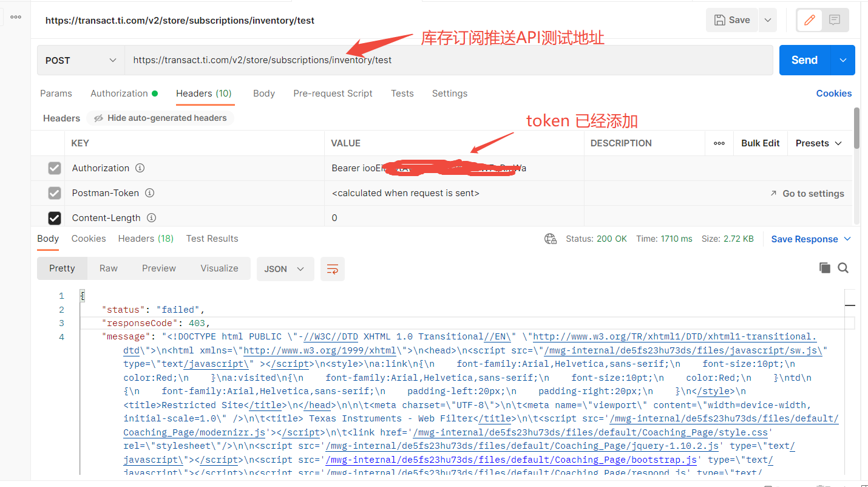Click the "<calculated when request is sent>" value
The image size is (868, 487).
click(405, 193)
